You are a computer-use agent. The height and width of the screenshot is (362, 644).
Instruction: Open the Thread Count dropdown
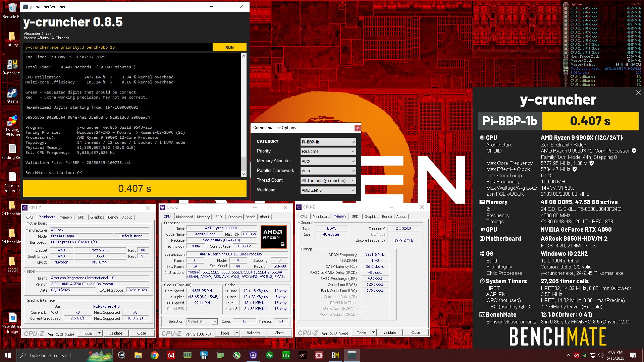point(328,181)
